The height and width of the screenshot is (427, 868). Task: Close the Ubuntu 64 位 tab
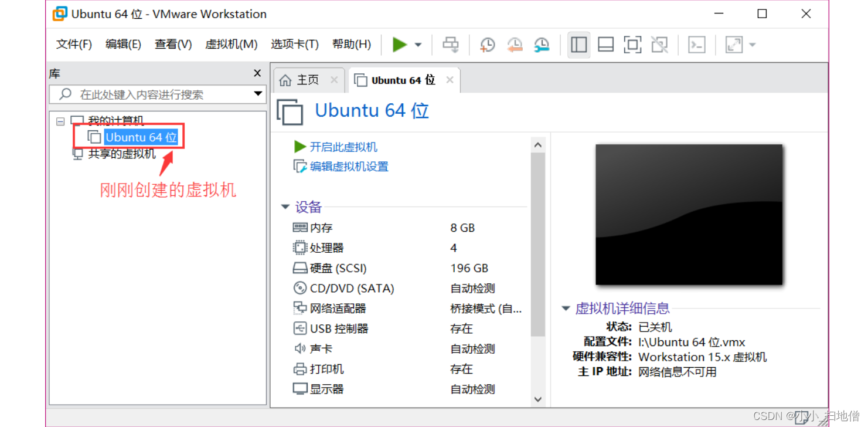click(x=450, y=80)
